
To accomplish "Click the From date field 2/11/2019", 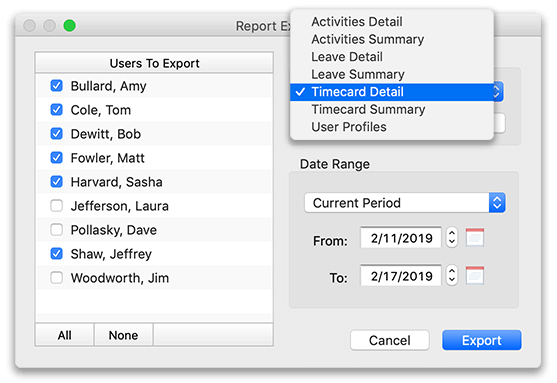I will (x=401, y=238).
